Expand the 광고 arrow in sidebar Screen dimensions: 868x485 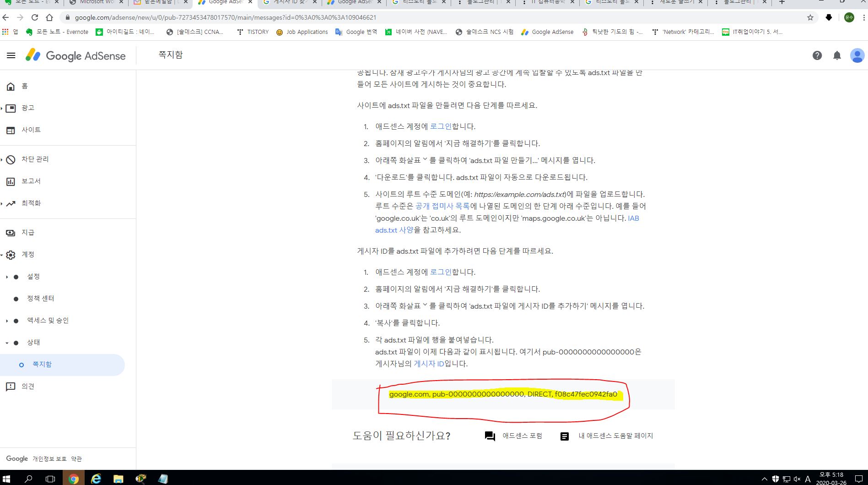click(2, 109)
